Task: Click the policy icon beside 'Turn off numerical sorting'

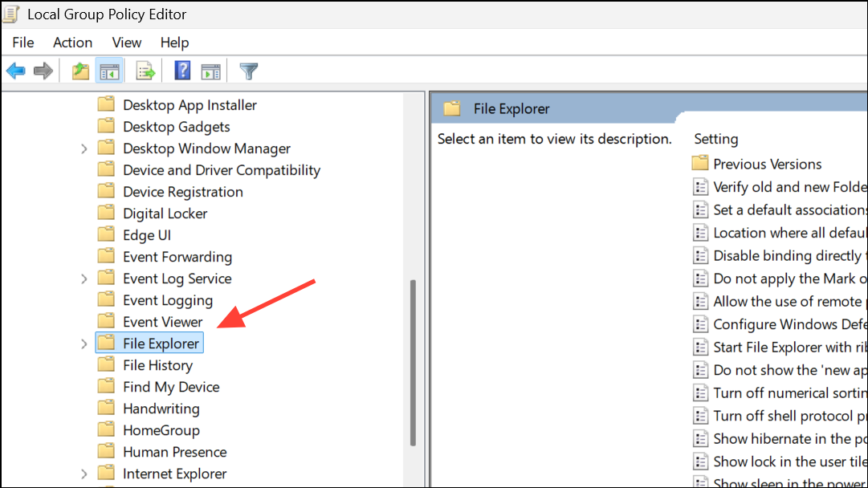Action: (x=700, y=392)
